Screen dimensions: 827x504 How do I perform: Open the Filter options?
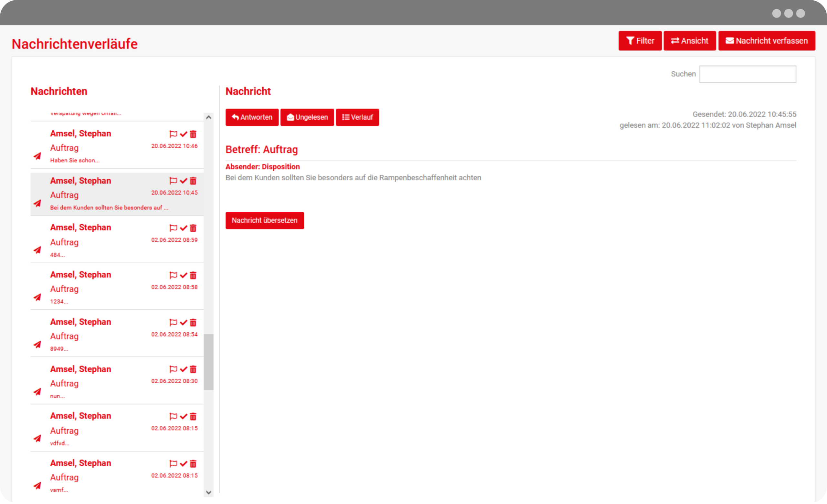click(640, 41)
